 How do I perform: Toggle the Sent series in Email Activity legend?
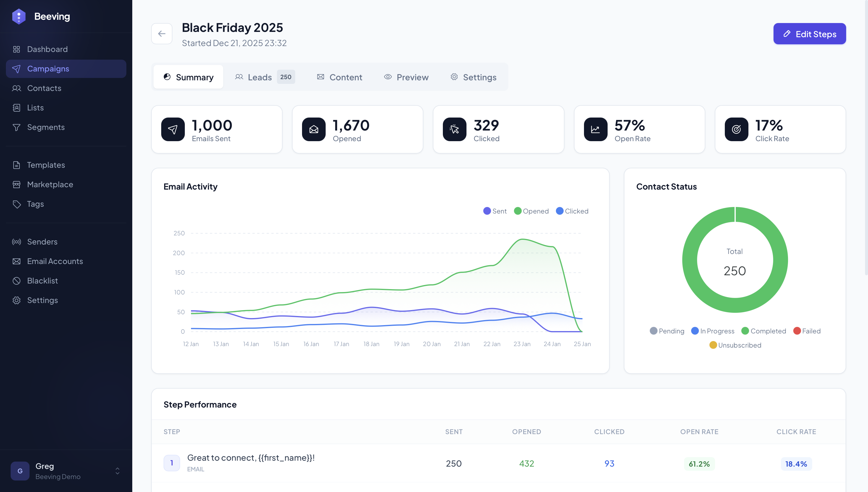pos(495,211)
